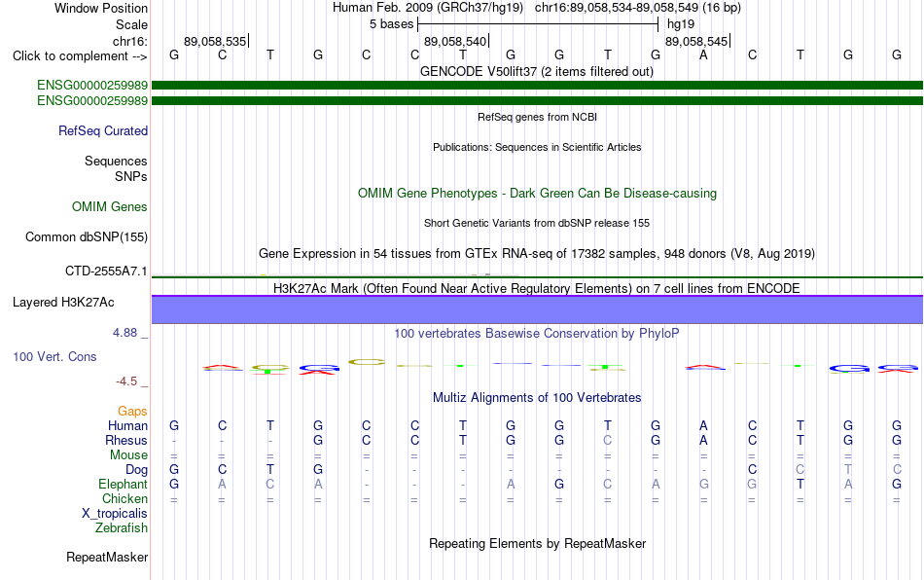Click the blue Layered H3K27Ac signal bar
This screenshot has width=924, height=580.
pyautogui.click(x=537, y=309)
